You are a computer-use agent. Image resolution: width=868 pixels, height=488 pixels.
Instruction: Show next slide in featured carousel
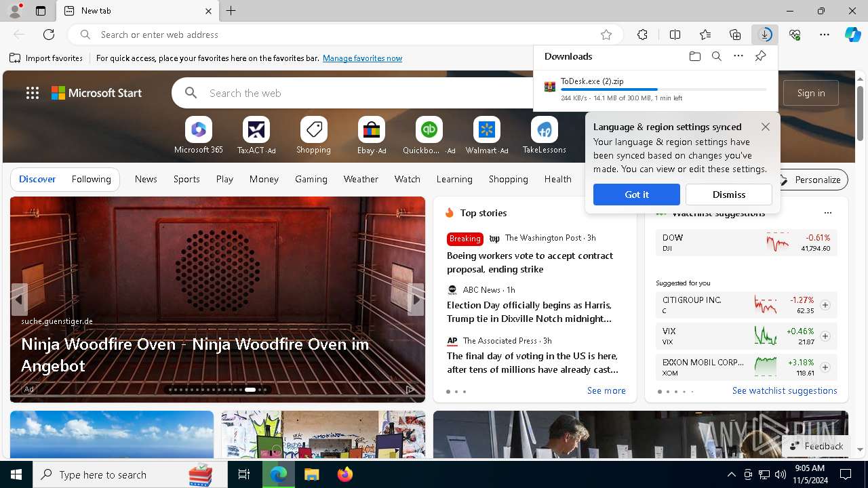click(416, 300)
